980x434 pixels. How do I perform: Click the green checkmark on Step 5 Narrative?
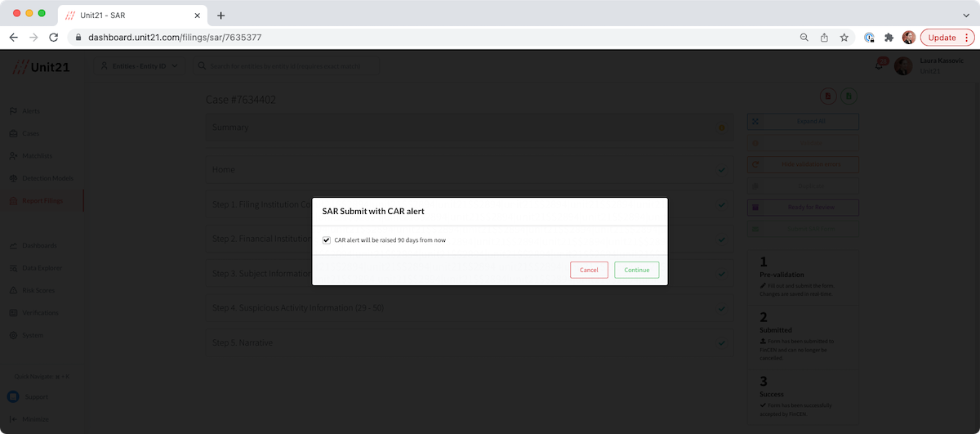(721, 342)
